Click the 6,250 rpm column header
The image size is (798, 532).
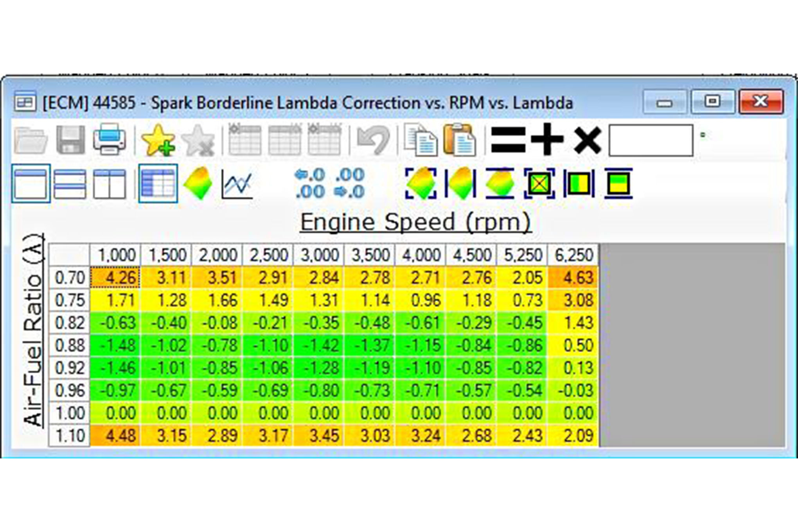pyautogui.click(x=573, y=255)
